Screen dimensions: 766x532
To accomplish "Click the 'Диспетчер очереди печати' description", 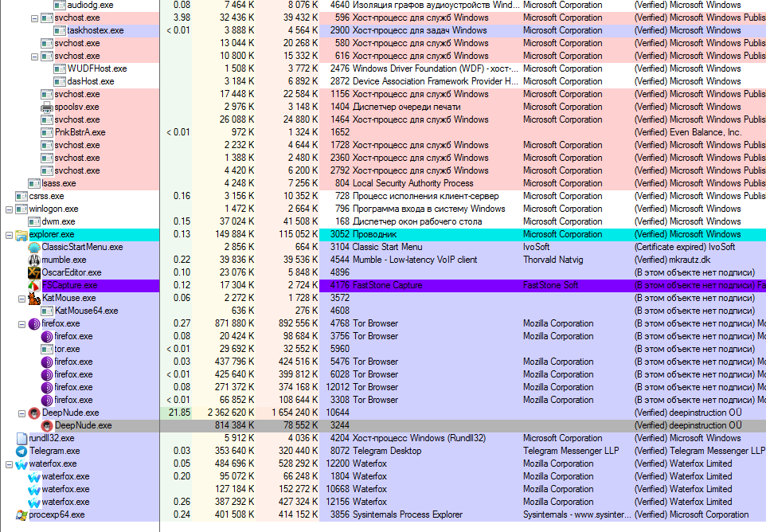I will pyautogui.click(x=406, y=107).
